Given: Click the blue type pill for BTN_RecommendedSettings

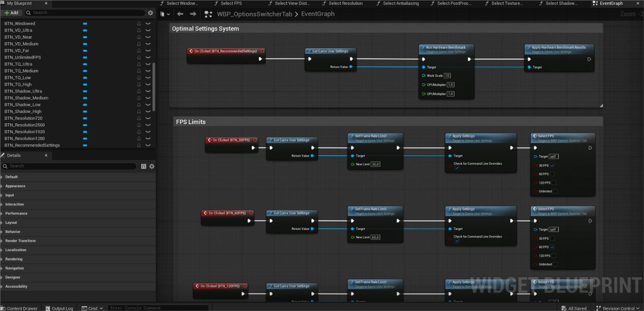Looking at the screenshot, I should pyautogui.click(x=85, y=145).
